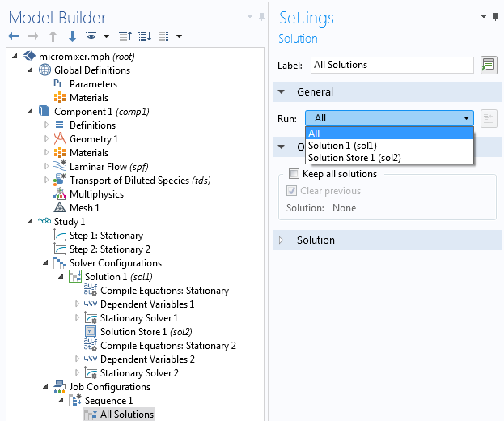The image size is (504, 421).
Task: Toggle the Clear previous checkbox
Action: [x=291, y=191]
